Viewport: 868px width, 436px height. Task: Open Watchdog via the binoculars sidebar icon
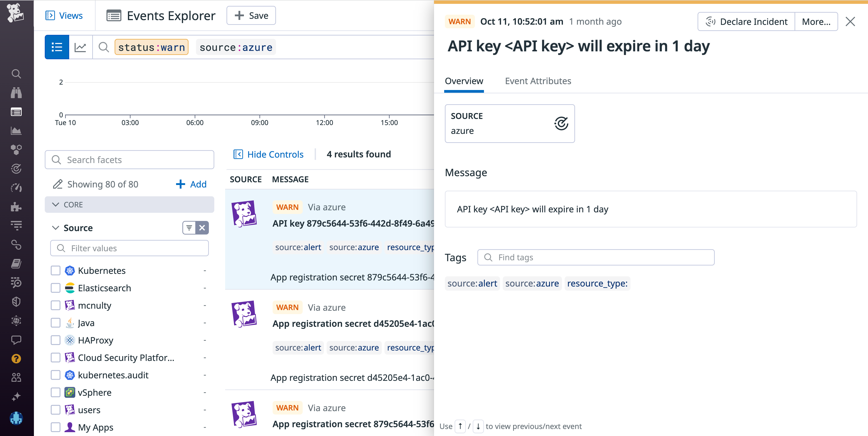[x=16, y=93]
